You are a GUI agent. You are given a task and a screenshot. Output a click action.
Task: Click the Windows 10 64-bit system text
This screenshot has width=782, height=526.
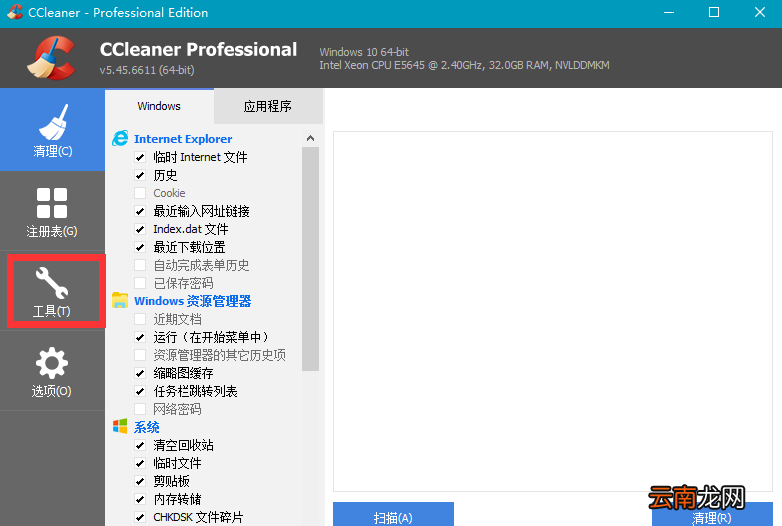(364, 52)
